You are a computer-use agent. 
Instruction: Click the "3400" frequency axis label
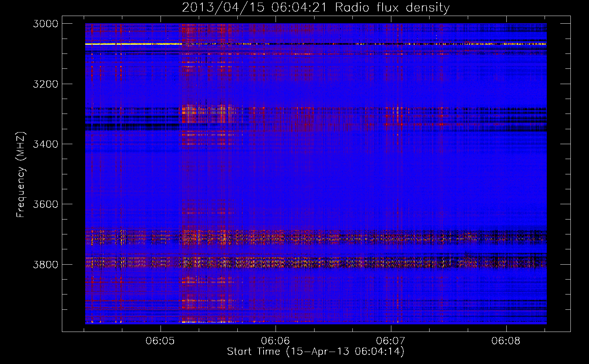click(46, 144)
